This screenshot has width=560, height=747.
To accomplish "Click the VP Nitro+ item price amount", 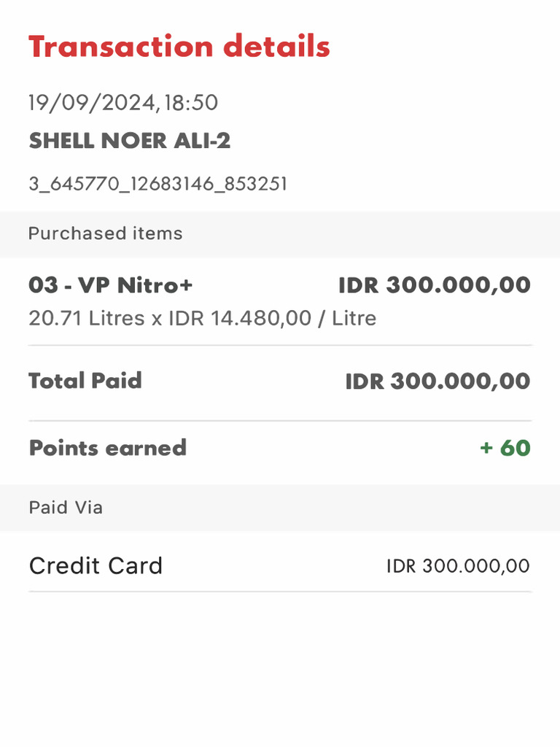I will tap(434, 285).
